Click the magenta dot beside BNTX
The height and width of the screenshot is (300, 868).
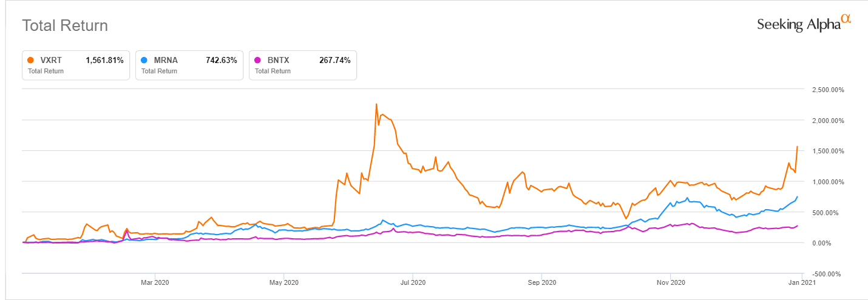pos(257,60)
